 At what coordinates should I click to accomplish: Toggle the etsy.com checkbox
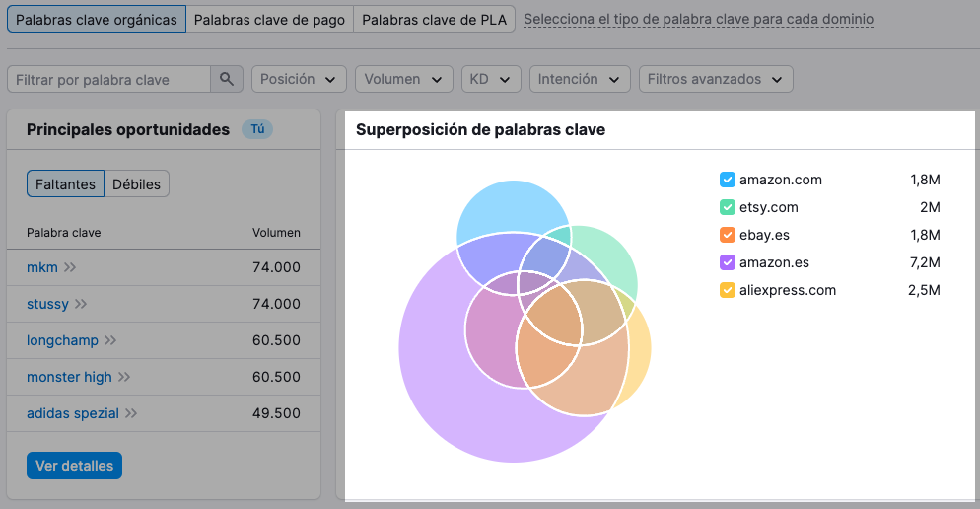[x=728, y=207]
